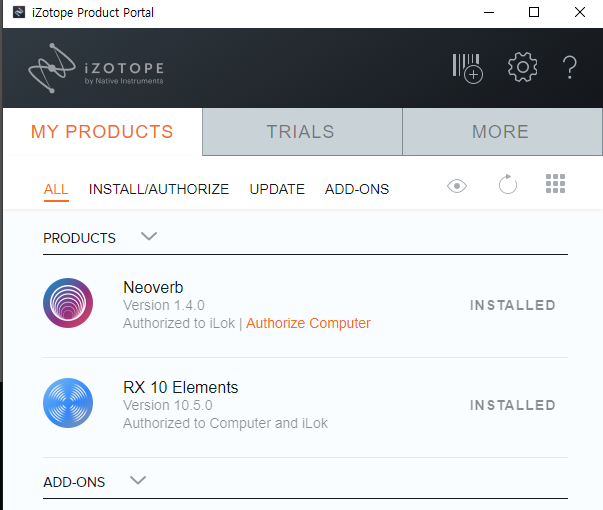
Task: Filter by INSTALL/AUTHORIZE
Action: point(159,189)
